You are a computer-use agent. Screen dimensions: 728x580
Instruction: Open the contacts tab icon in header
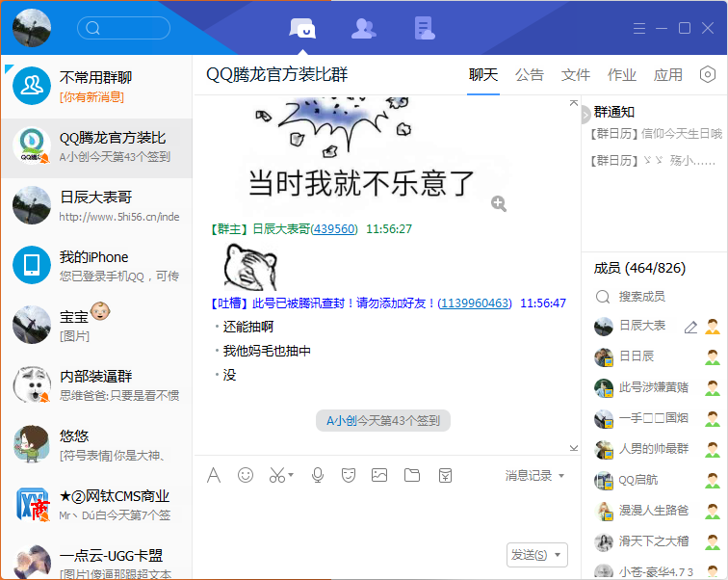pos(363,29)
